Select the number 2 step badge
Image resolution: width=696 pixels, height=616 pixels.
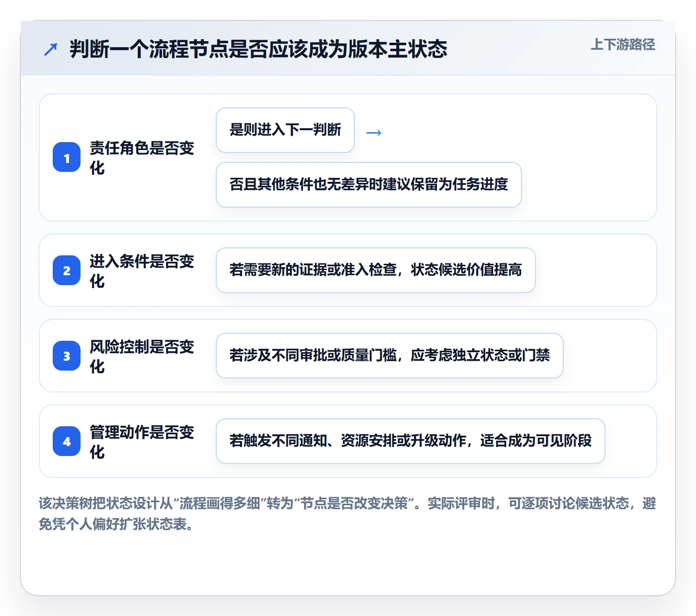(67, 271)
